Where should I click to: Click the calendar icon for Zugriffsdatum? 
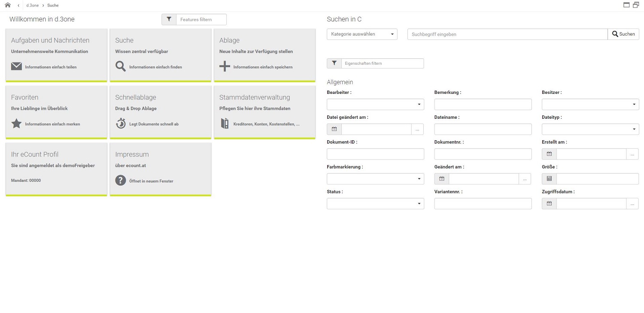[x=549, y=204]
